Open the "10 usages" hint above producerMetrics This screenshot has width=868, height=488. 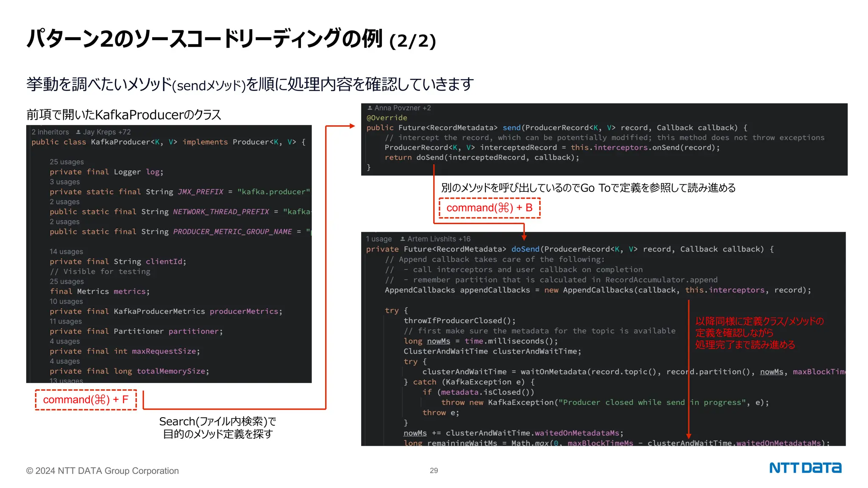pyautogui.click(x=66, y=302)
